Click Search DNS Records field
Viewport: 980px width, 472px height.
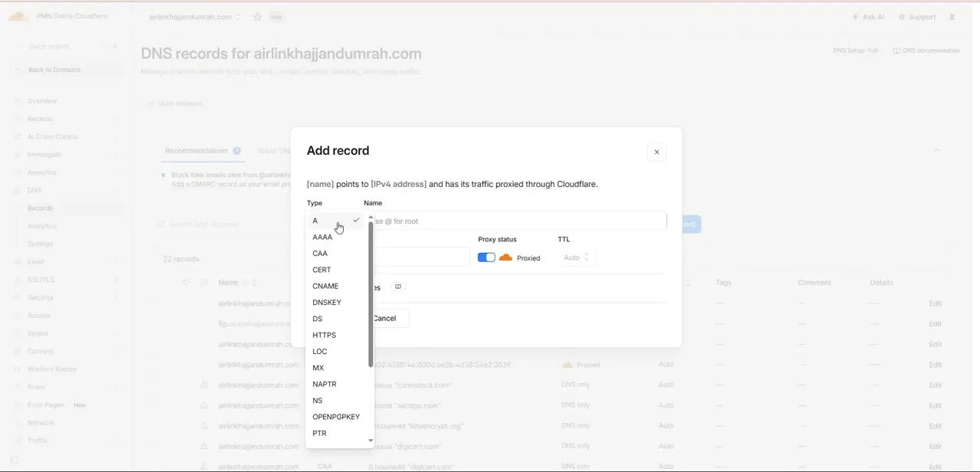pyautogui.click(x=222, y=225)
